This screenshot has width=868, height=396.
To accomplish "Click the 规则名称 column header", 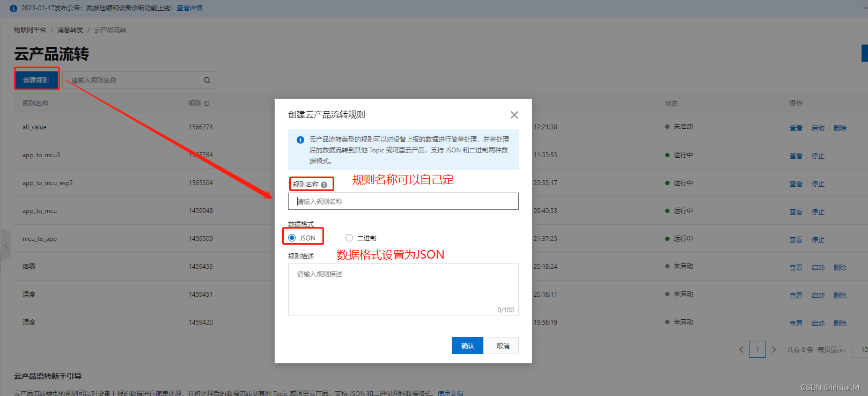I will click(x=35, y=104).
